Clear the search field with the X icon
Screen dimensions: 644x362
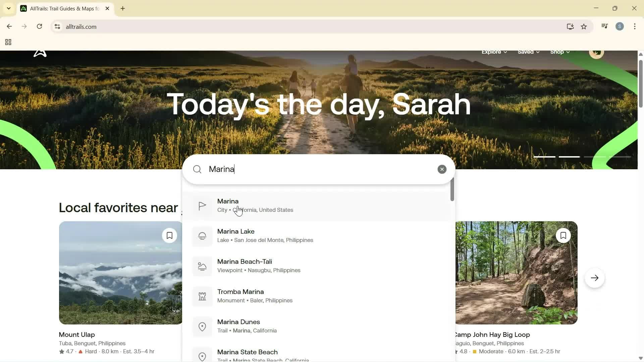point(442,169)
